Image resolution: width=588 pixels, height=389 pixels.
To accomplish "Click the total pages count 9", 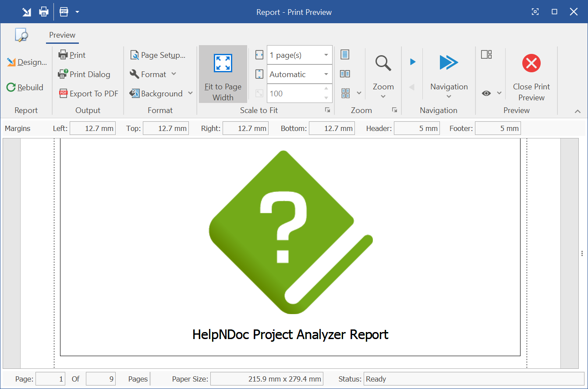I will pyautogui.click(x=101, y=379).
